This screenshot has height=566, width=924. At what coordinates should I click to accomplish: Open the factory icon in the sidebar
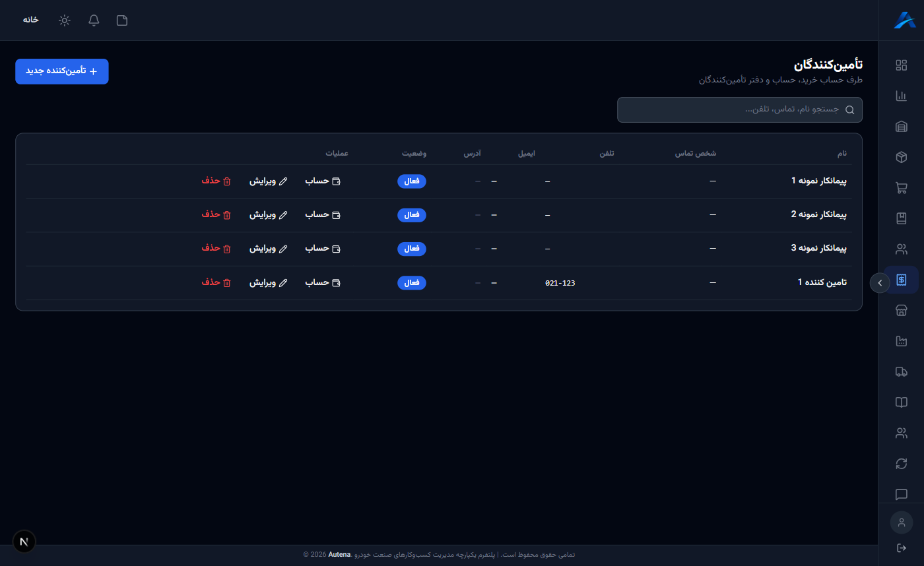(x=901, y=341)
